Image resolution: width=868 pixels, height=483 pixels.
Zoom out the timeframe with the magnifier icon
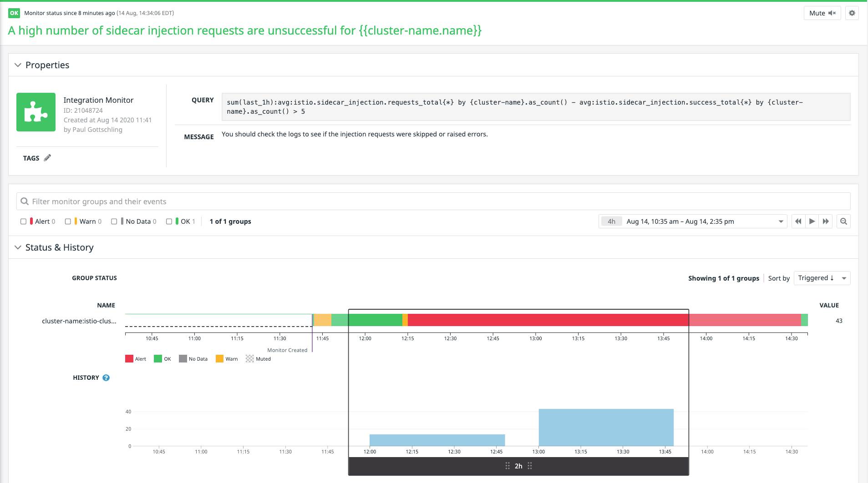[x=843, y=221]
